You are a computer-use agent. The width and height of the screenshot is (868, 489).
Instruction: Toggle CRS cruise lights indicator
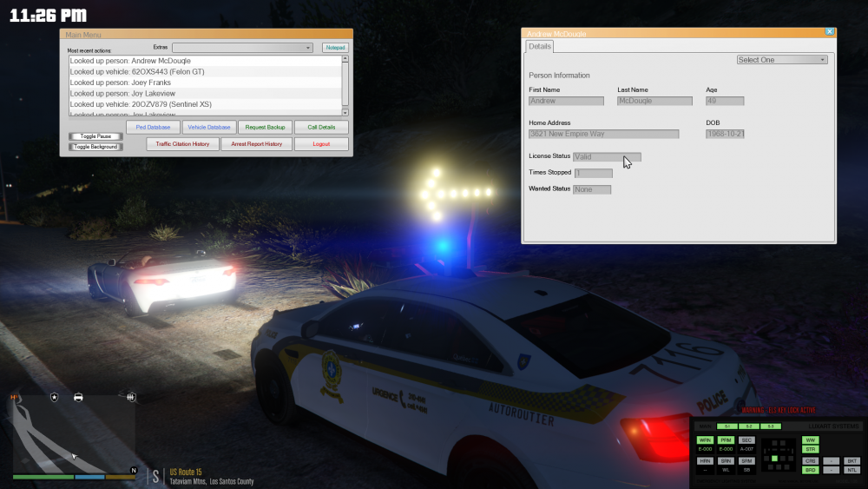811,460
